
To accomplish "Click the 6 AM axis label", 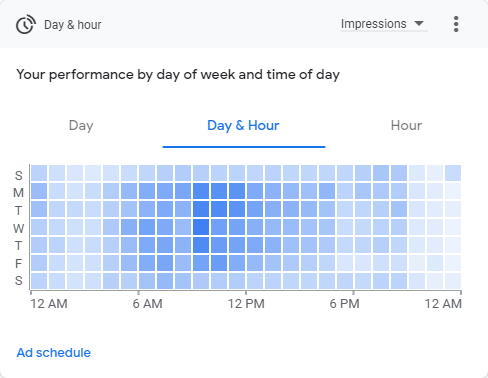I will click(x=147, y=304).
